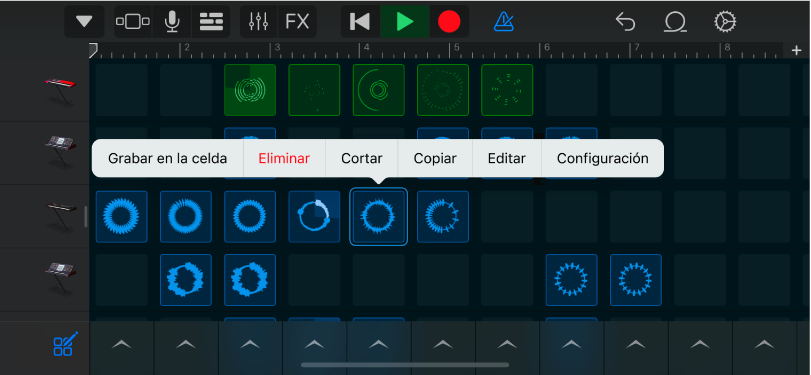The height and width of the screenshot is (375, 811).
Task: Trigger third track's sixth column blue cell
Action: tap(443, 217)
